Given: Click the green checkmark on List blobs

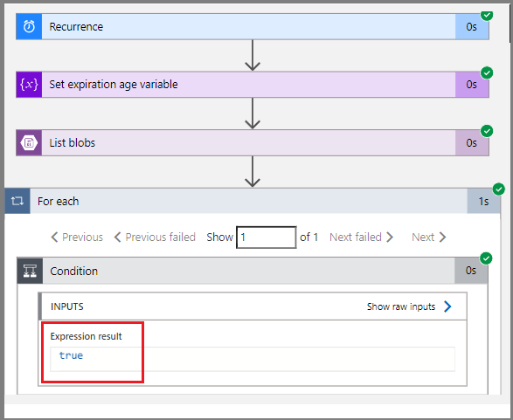Looking at the screenshot, I should (x=487, y=131).
